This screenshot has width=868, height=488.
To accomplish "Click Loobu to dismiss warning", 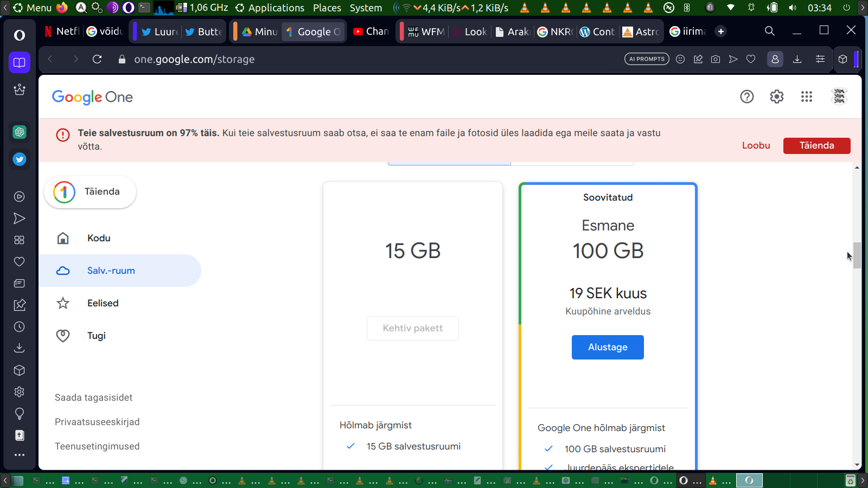I will pyautogui.click(x=756, y=145).
